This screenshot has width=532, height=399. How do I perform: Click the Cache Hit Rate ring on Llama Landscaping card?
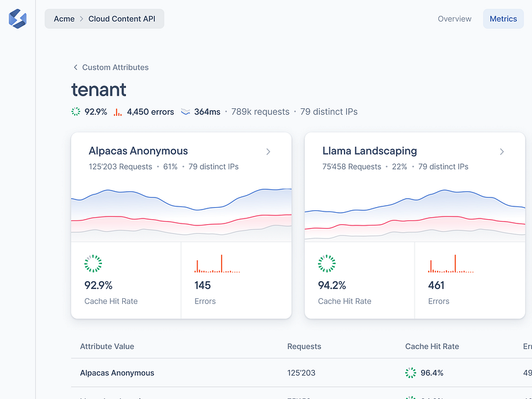pyautogui.click(x=327, y=263)
